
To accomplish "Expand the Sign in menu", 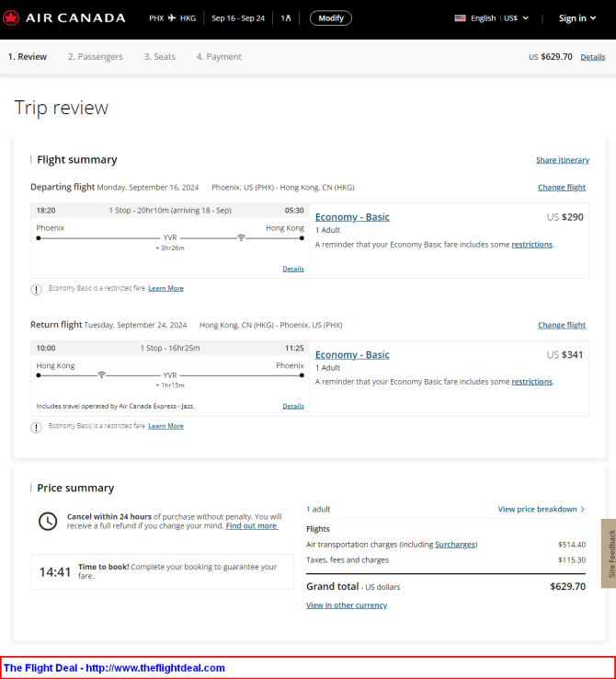I will pyautogui.click(x=577, y=18).
